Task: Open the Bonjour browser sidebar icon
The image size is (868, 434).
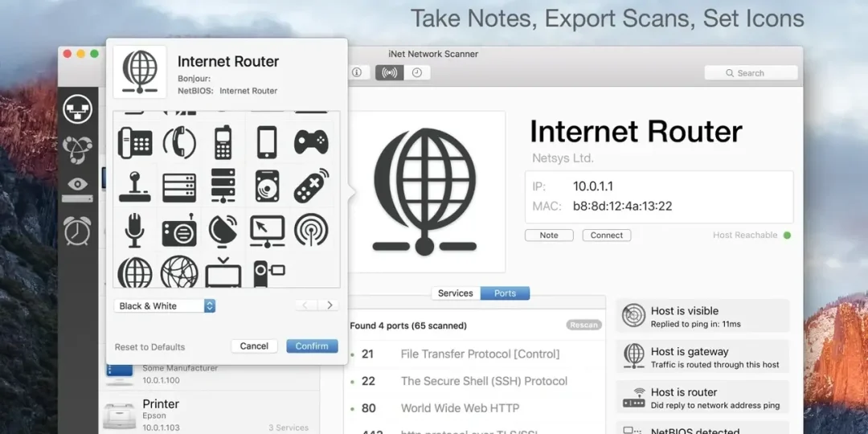Action: click(77, 149)
